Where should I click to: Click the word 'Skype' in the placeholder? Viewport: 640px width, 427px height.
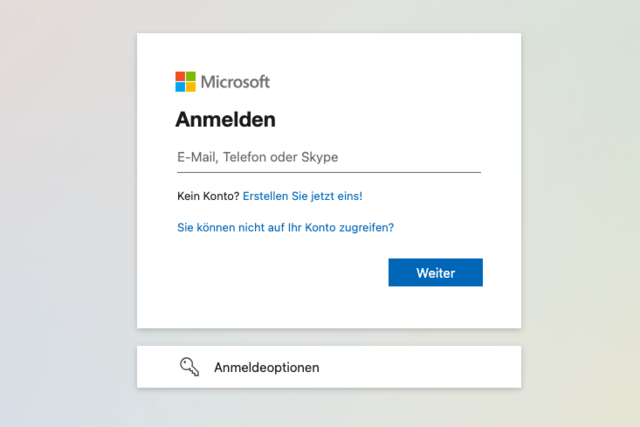click(320, 157)
